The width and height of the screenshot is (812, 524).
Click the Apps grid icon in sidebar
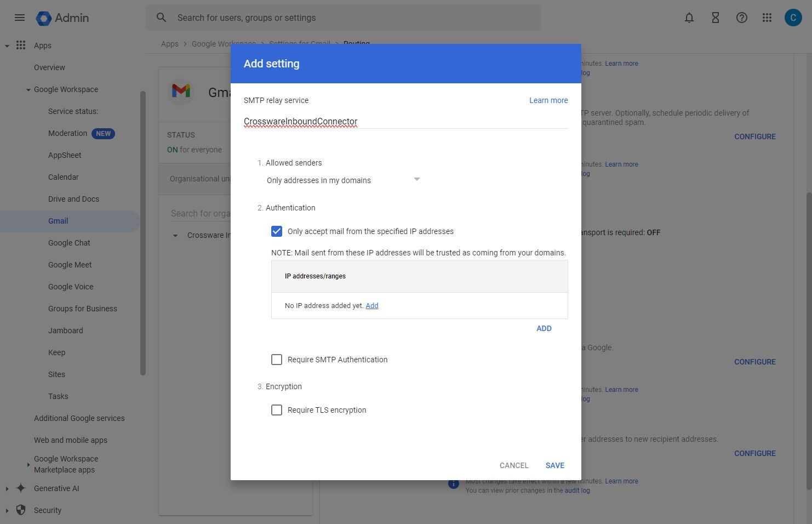(21, 45)
